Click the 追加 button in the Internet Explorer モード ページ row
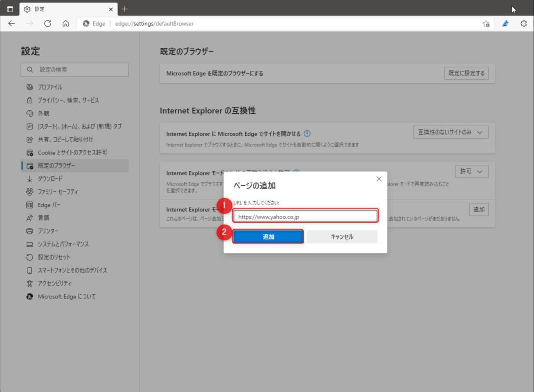Screen dimensions: 534x392 (479, 210)
